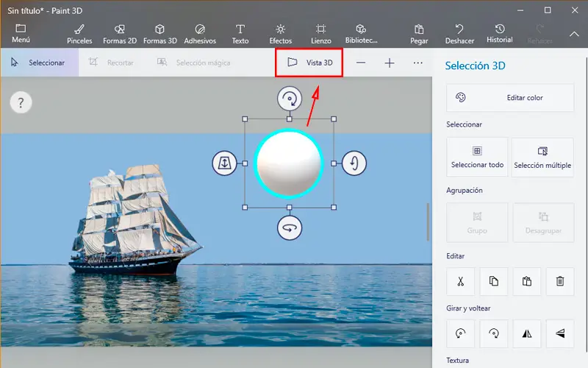Open the Adhesivos stickers tab
The width and height of the screenshot is (588, 368).
coord(200,34)
